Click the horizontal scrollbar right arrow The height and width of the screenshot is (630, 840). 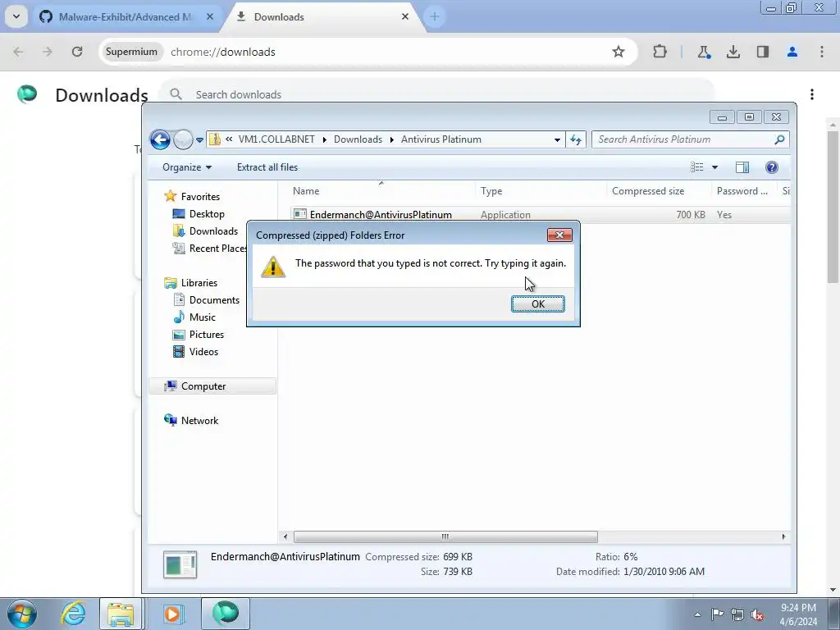tap(783, 536)
